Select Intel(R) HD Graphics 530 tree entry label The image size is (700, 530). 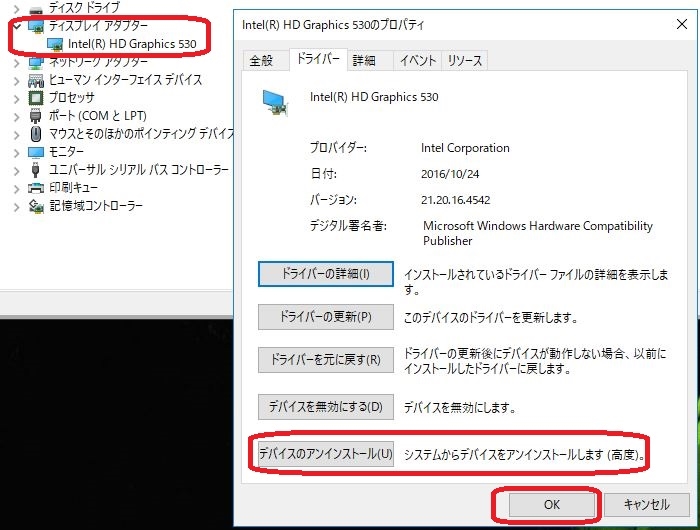pyautogui.click(x=132, y=44)
